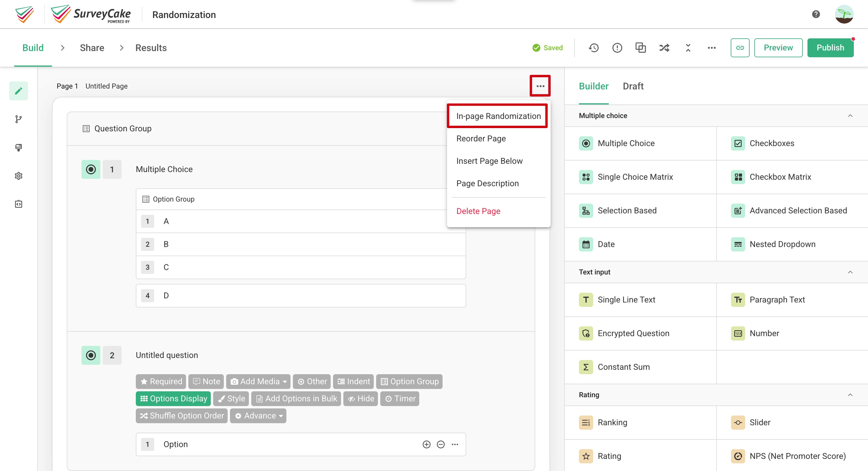Screen dimensions: 868x471
Task: Click the plus icon beside the Option row
Action: (x=427, y=444)
